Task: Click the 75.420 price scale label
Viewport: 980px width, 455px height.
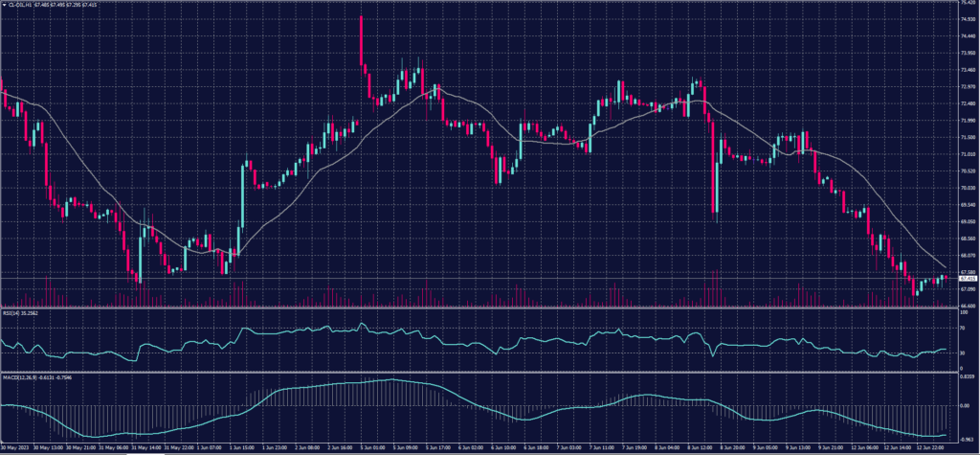Action: pyautogui.click(x=965, y=3)
